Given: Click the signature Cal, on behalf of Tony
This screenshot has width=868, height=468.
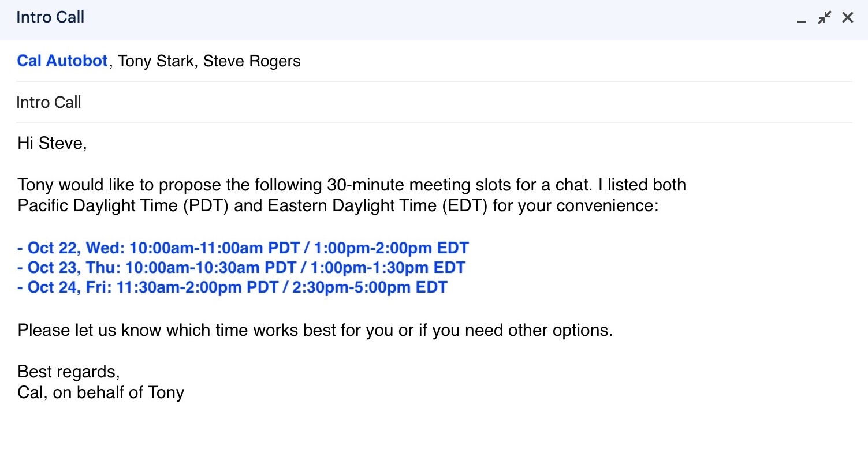Looking at the screenshot, I should click(x=101, y=392).
